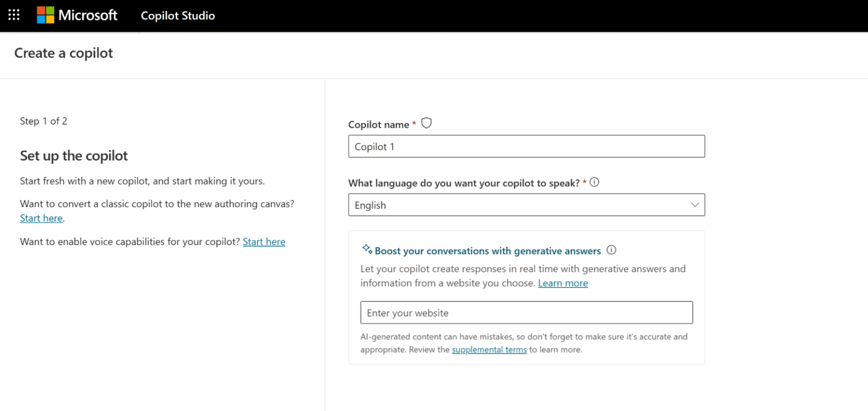Expand the language dropdown showing English
The image size is (868, 411).
coord(526,204)
